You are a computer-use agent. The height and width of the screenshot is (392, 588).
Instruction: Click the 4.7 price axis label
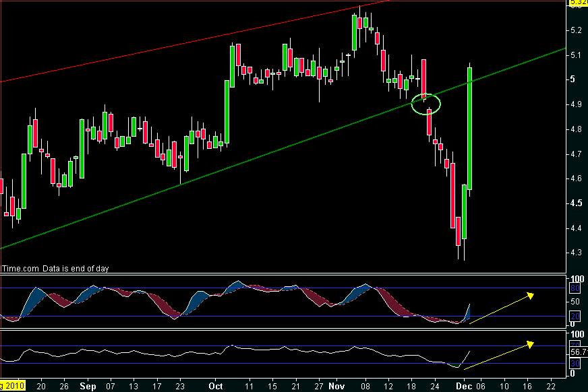[x=576, y=154]
